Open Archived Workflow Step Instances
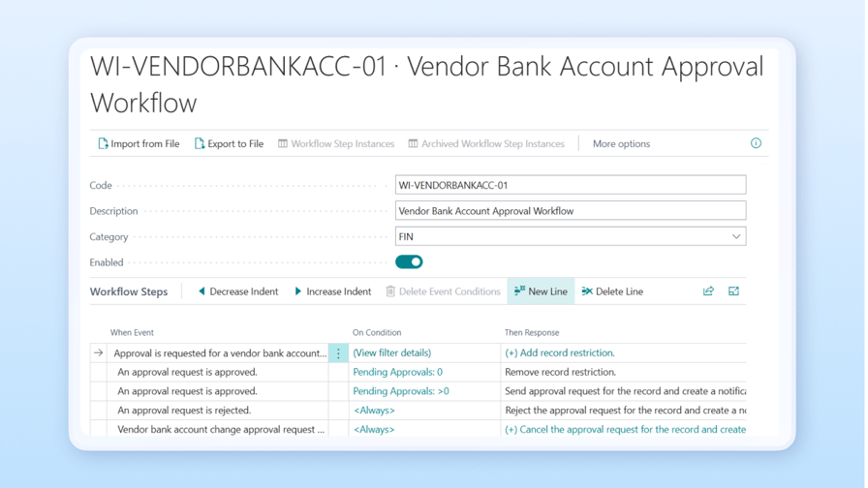Image resolution: width=868 pixels, height=488 pixels. click(x=486, y=144)
